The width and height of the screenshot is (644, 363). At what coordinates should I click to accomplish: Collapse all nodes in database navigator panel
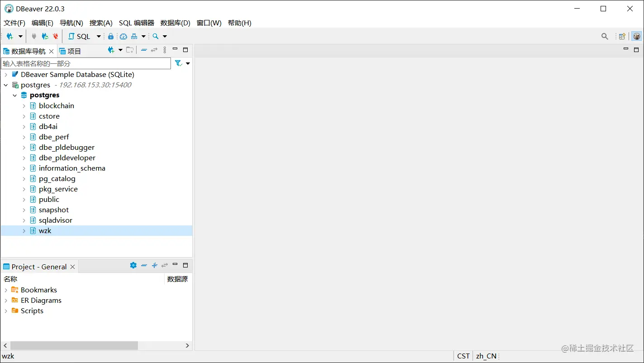click(x=144, y=50)
